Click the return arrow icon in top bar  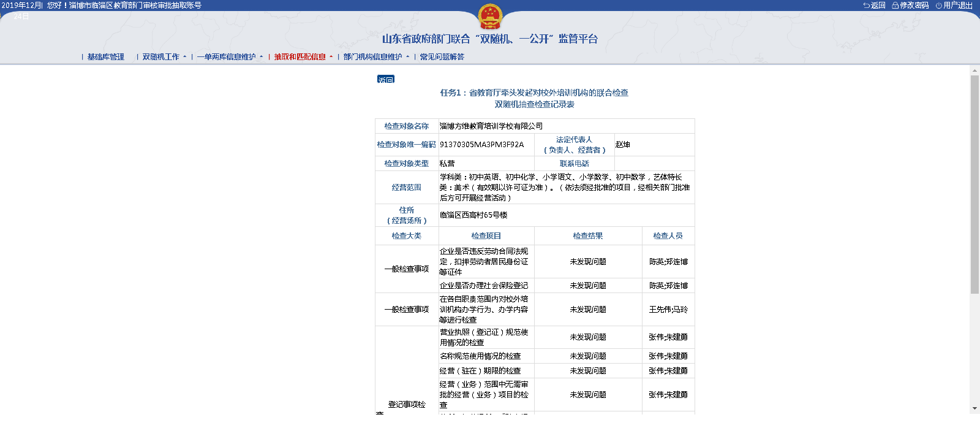[x=866, y=6]
